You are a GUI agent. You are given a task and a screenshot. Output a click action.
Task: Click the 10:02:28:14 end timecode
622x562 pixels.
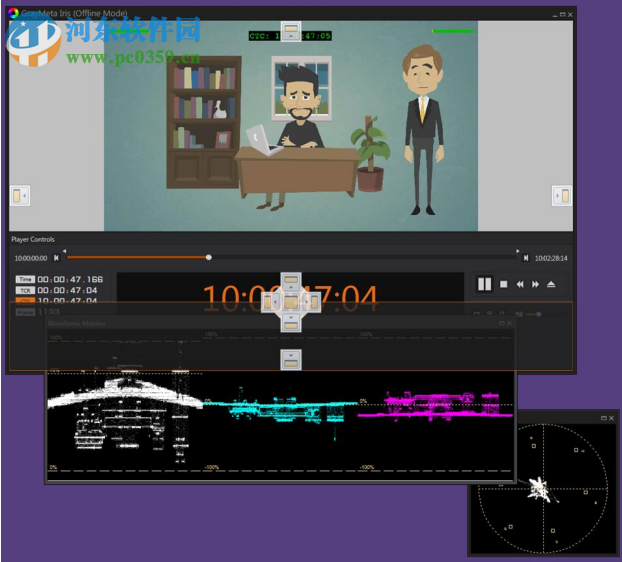tap(551, 258)
